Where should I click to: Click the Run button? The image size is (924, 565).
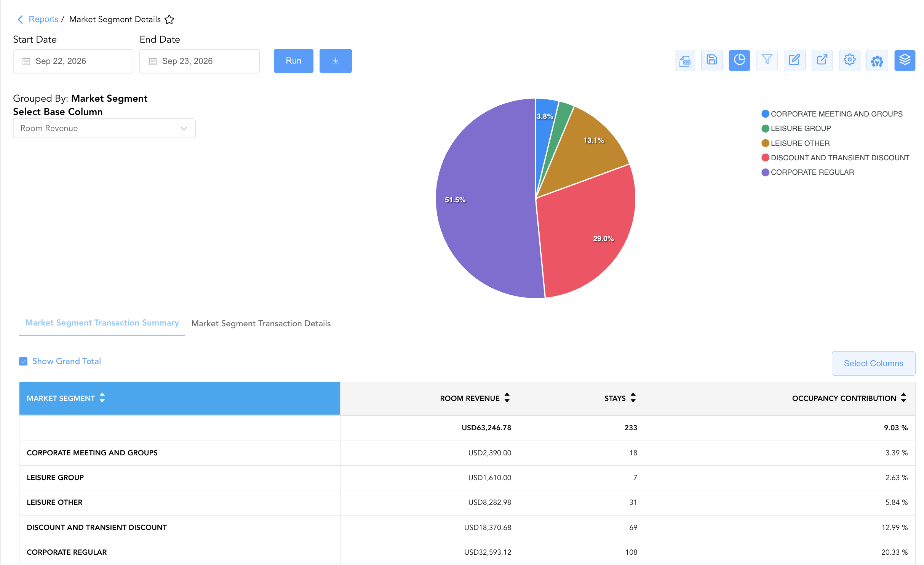(x=294, y=61)
